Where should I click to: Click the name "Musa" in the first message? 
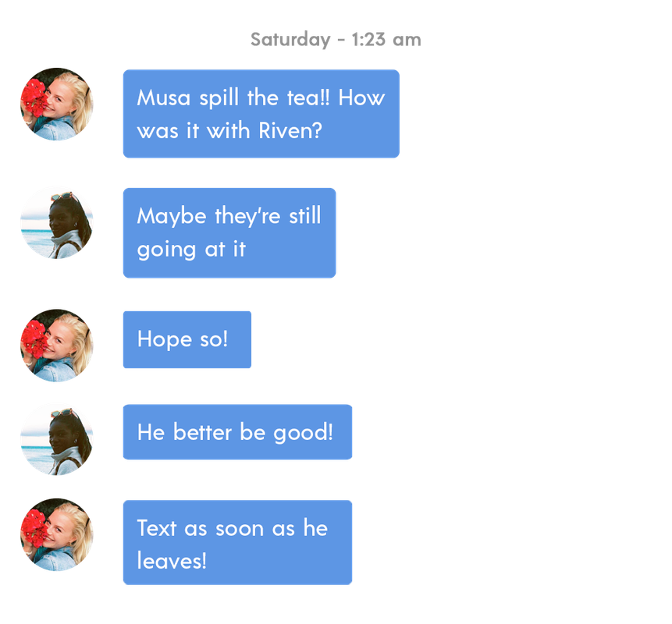tap(164, 97)
